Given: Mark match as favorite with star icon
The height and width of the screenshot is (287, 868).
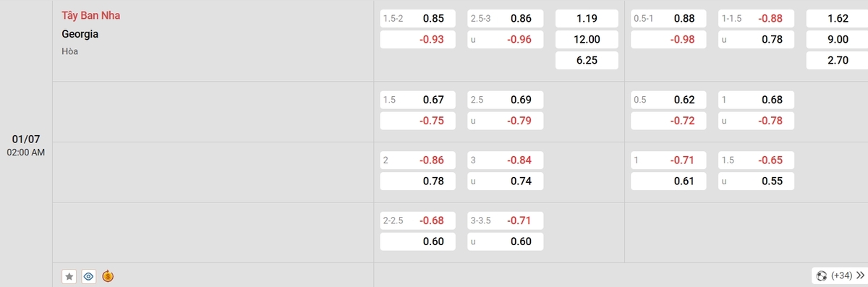Looking at the screenshot, I should coord(69,276).
